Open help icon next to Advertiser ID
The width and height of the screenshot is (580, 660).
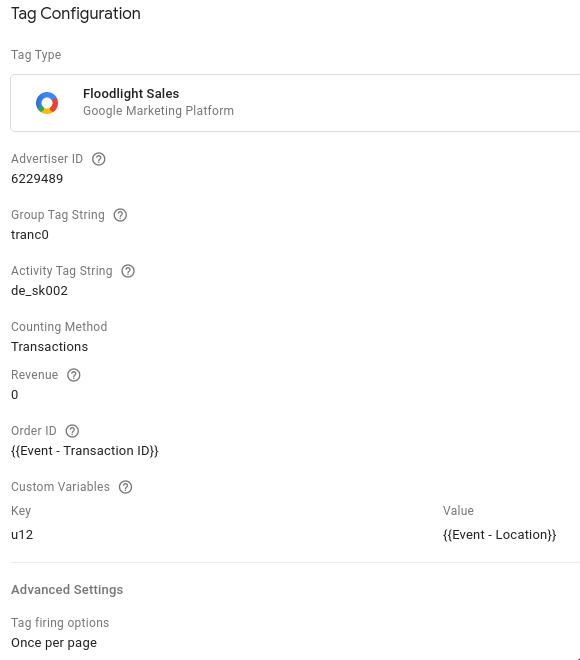tap(98, 159)
